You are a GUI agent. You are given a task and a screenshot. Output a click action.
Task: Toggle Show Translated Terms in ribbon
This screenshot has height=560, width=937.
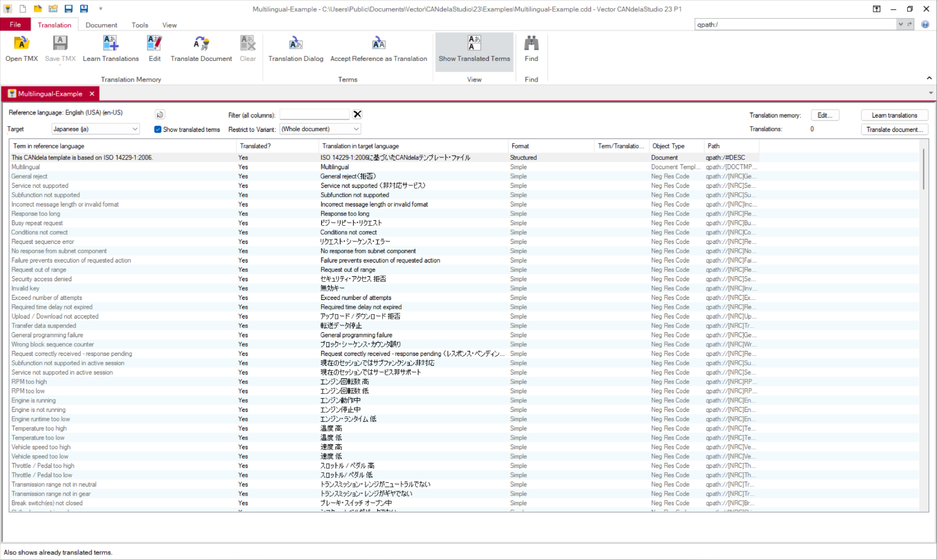point(474,52)
